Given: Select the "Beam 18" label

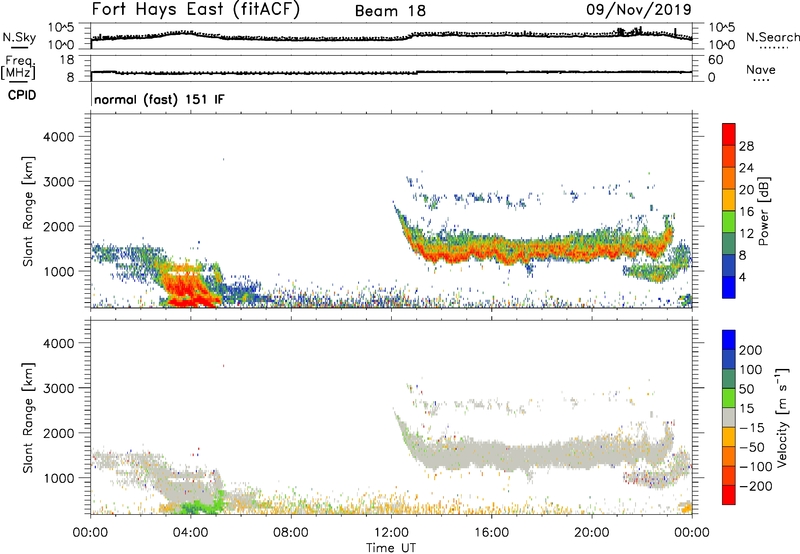Looking at the screenshot, I should point(390,11).
